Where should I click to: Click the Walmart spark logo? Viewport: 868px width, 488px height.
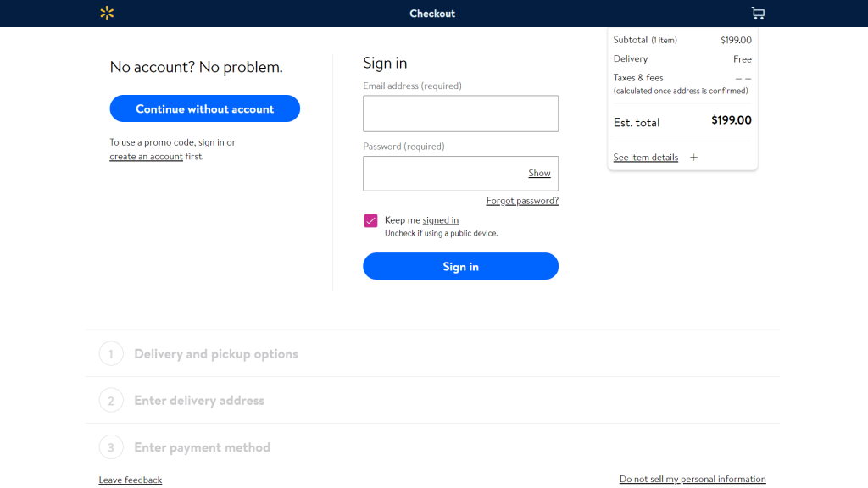point(107,14)
